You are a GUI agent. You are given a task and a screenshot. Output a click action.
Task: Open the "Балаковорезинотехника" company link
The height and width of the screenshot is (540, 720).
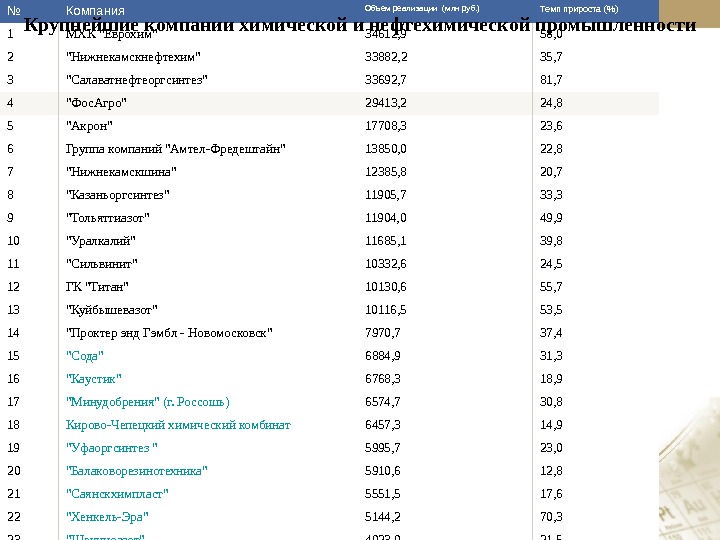[136, 471]
